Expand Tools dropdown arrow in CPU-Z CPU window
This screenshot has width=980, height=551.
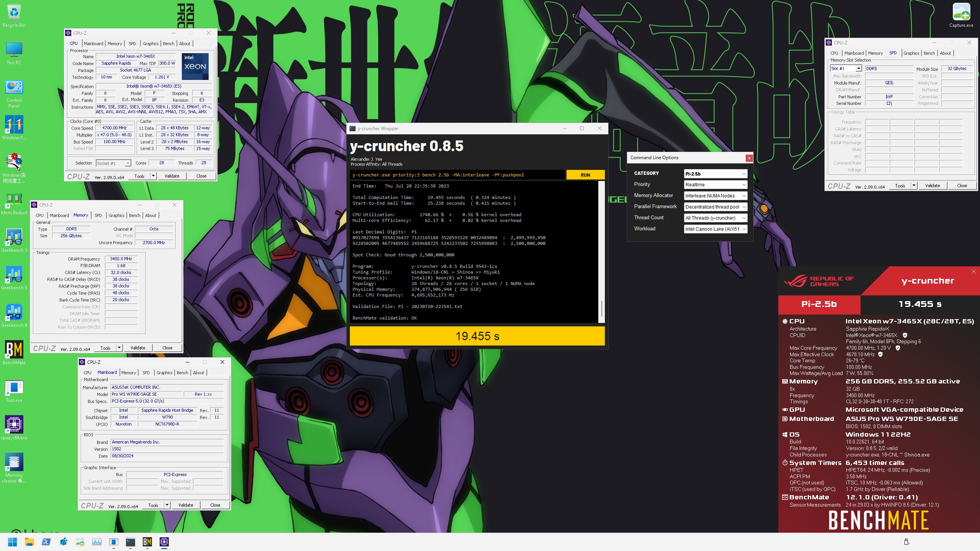[x=153, y=176]
